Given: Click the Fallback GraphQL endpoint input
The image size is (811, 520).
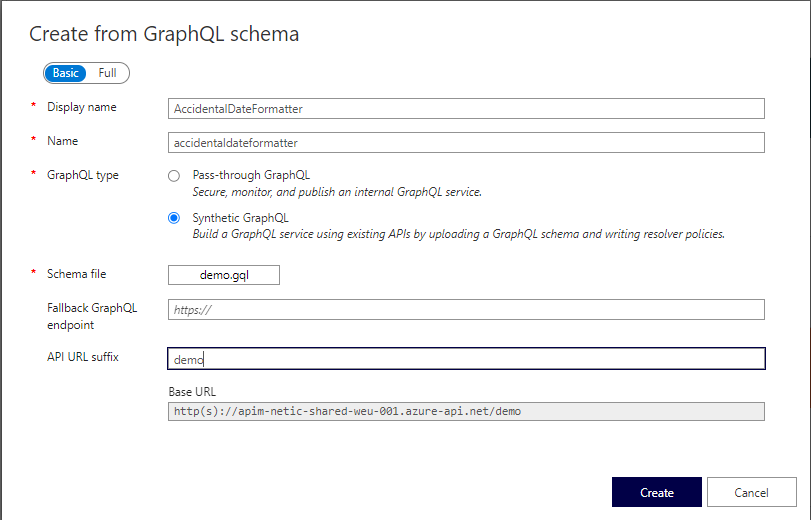Looking at the screenshot, I should pyautogui.click(x=466, y=310).
